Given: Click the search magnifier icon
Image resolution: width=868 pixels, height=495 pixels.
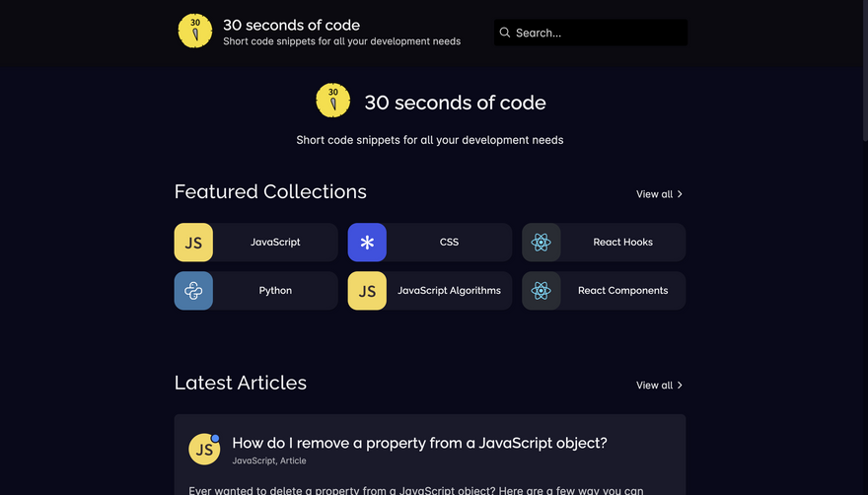Looking at the screenshot, I should (505, 33).
